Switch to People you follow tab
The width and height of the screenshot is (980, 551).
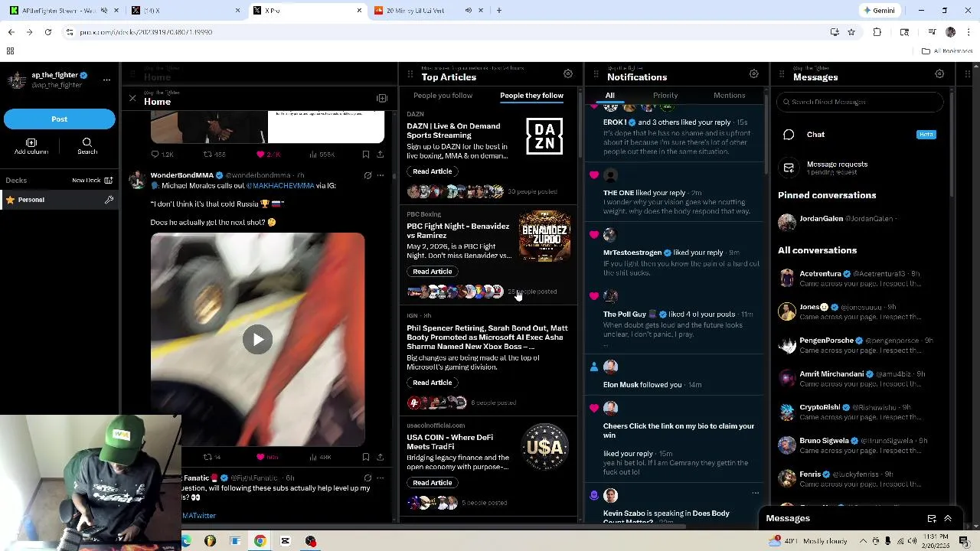(443, 96)
